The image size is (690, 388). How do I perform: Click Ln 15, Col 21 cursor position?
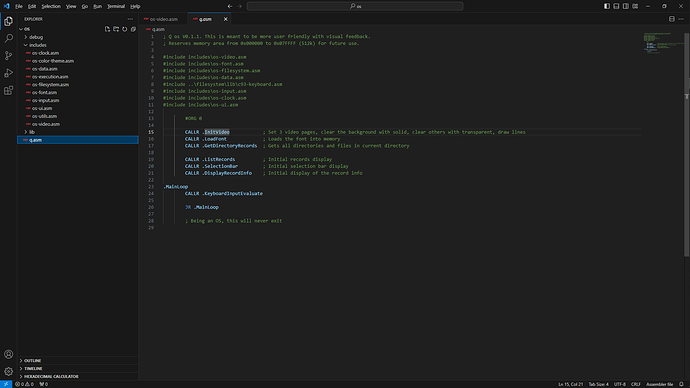click(x=571, y=384)
